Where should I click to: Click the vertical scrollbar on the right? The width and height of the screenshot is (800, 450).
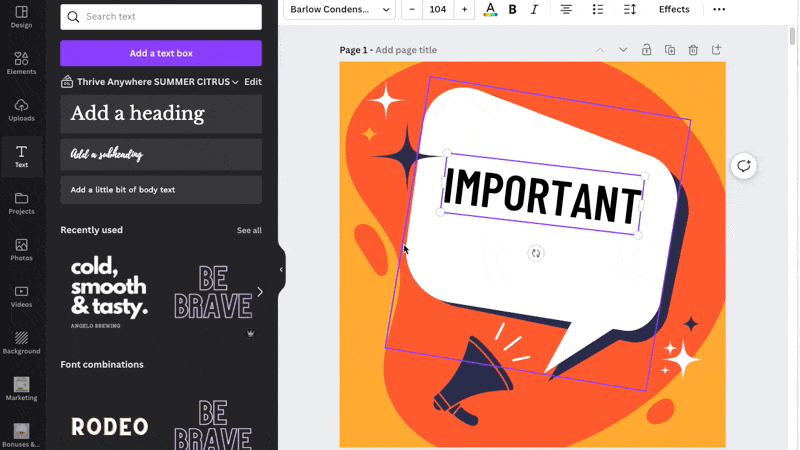(x=792, y=36)
